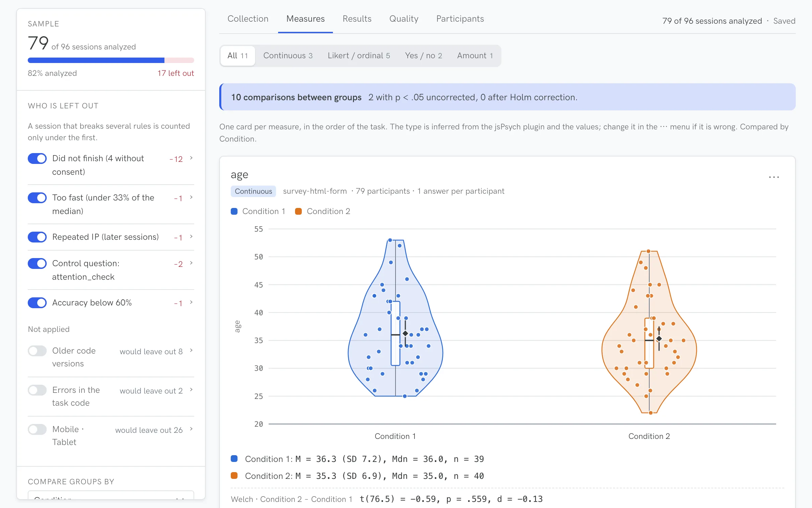Screen dimensions: 812x508
Task: Toggle off the Did not finish rule
Action: tap(37, 158)
